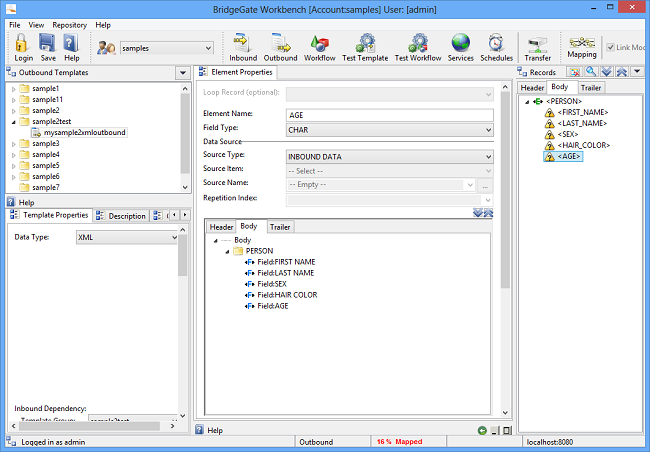Open the Outbound Templates panel menu arrow

pyautogui.click(x=183, y=73)
